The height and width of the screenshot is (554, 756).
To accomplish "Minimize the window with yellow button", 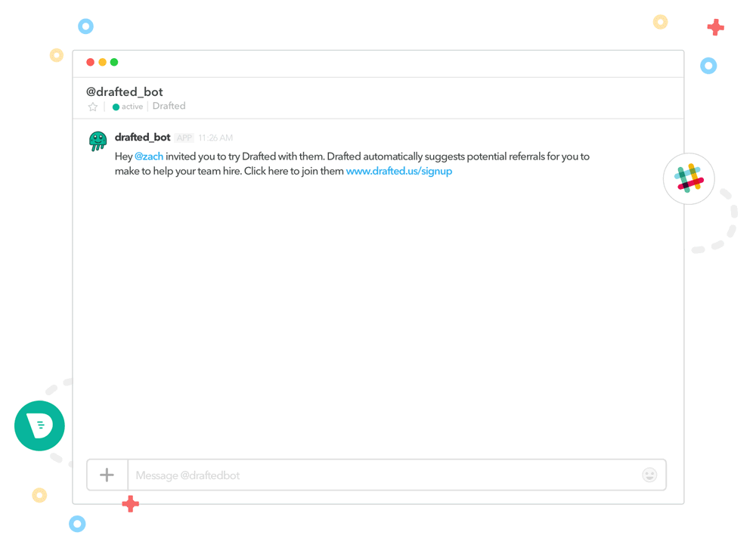I will click(102, 62).
